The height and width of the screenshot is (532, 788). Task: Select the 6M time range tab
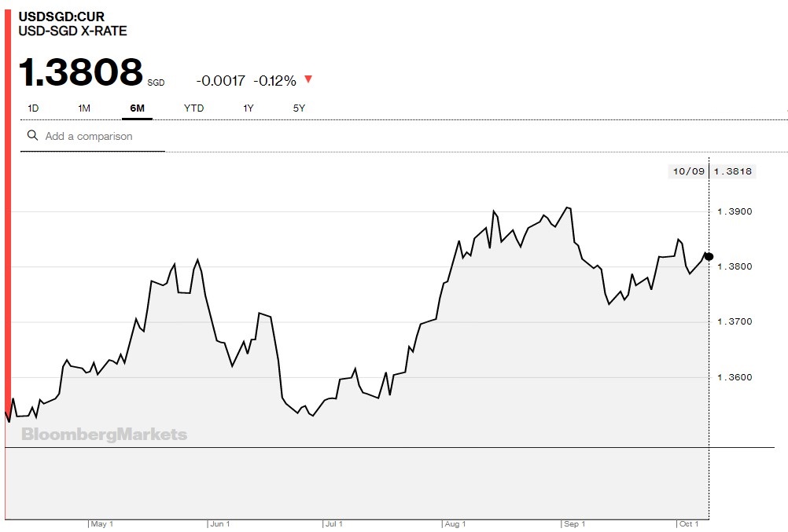point(137,108)
